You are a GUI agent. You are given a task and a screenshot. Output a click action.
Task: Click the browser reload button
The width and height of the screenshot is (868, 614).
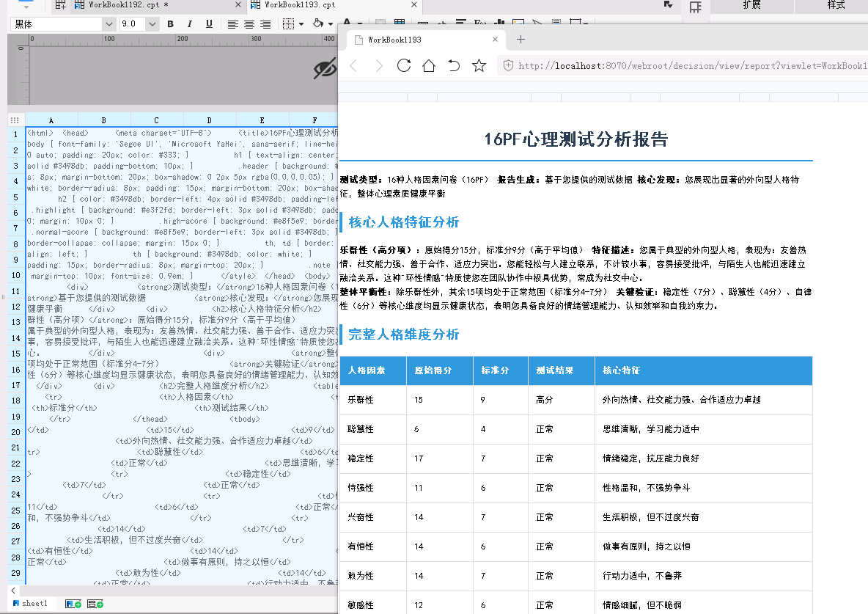tap(403, 66)
